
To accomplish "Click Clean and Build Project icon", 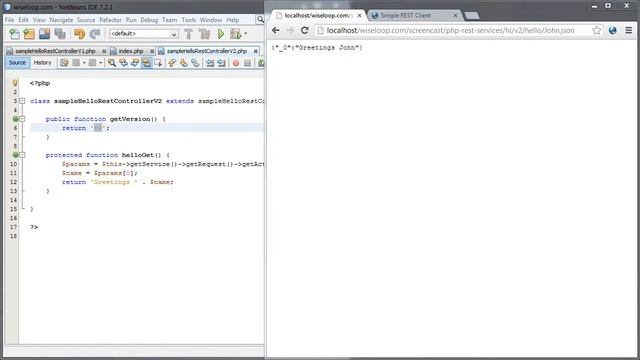I will [x=204, y=34].
